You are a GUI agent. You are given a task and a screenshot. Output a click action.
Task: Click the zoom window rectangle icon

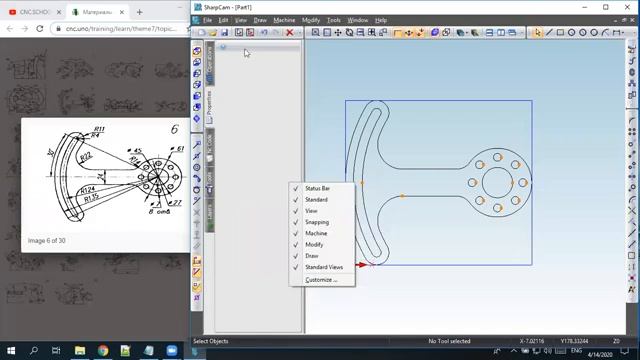[x=327, y=33]
